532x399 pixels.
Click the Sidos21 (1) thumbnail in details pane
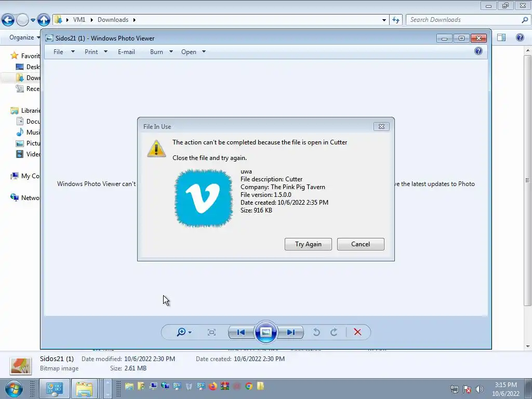(21, 366)
